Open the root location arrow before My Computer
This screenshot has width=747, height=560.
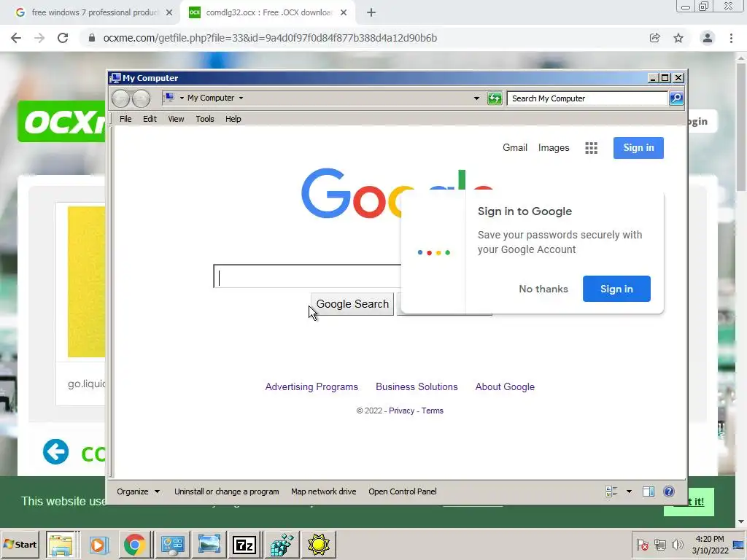click(x=182, y=98)
